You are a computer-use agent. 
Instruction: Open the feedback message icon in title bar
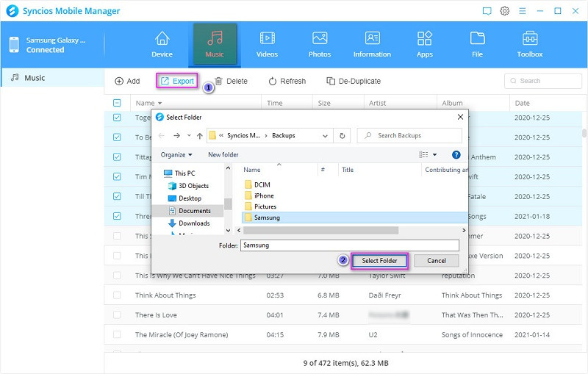coord(487,11)
